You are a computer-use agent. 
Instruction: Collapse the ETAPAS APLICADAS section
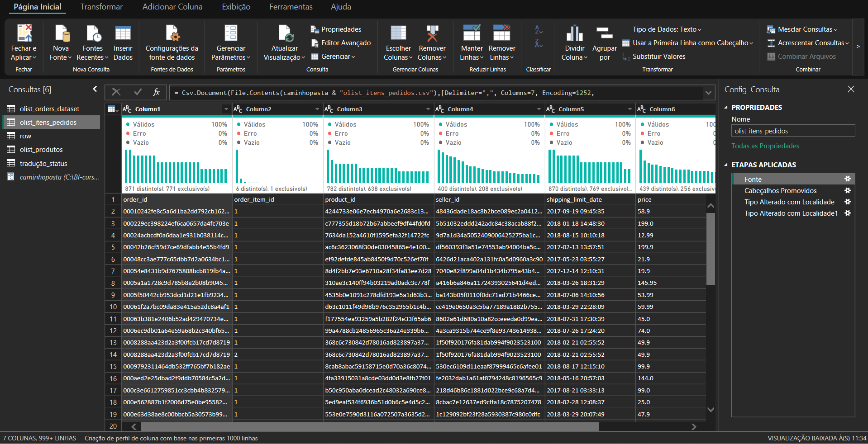tap(726, 165)
